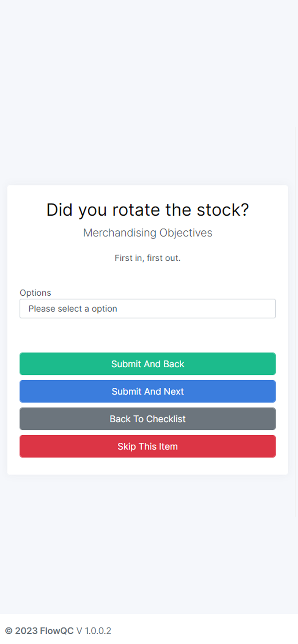The width and height of the screenshot is (298, 644).
Task: Return via Back To Checklist button
Action: click(x=147, y=419)
